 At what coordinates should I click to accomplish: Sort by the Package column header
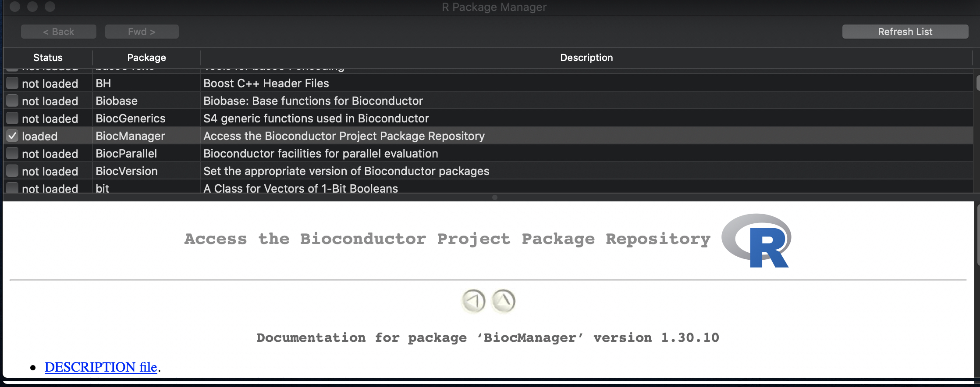click(x=146, y=57)
